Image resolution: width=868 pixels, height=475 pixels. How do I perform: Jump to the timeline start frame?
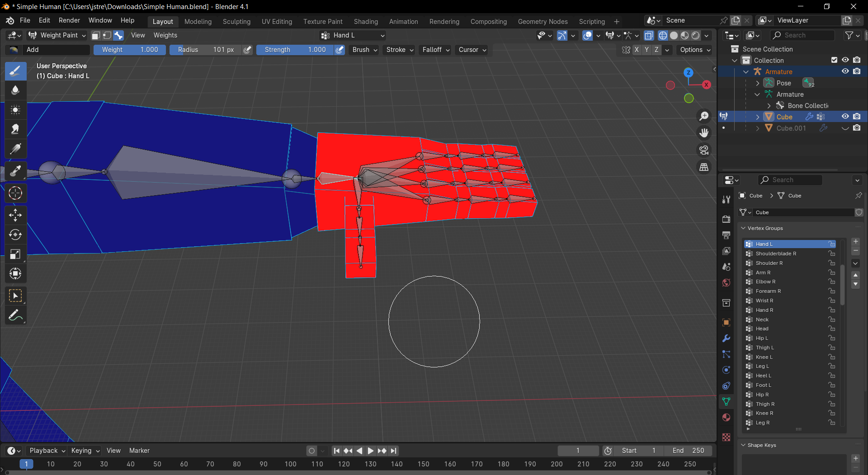click(336, 451)
